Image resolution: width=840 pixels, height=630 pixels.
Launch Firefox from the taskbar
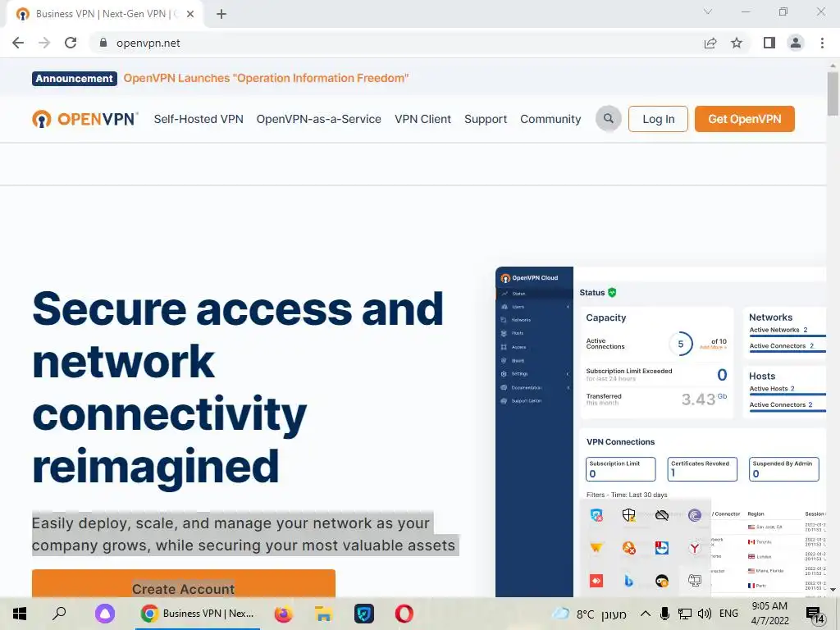tap(283, 614)
